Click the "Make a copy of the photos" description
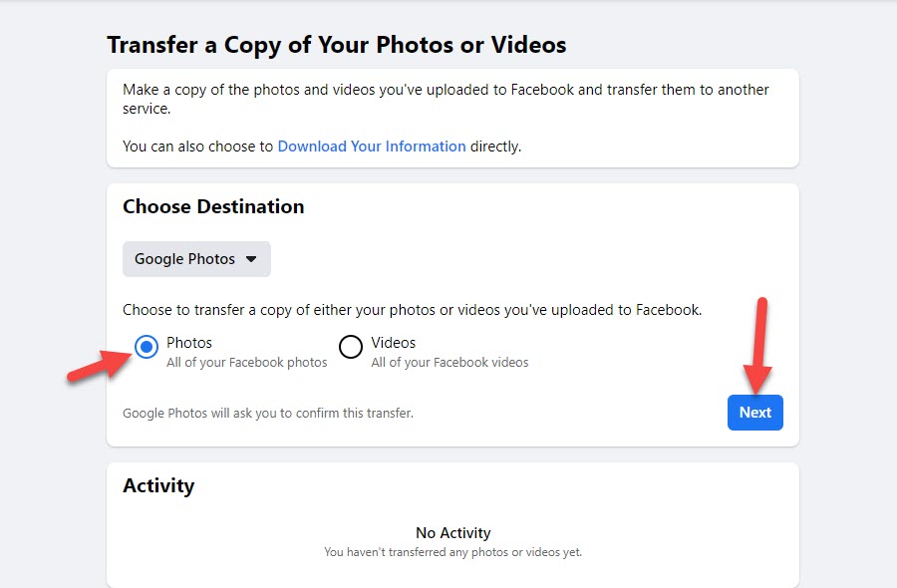The height and width of the screenshot is (588, 897). pos(446,99)
